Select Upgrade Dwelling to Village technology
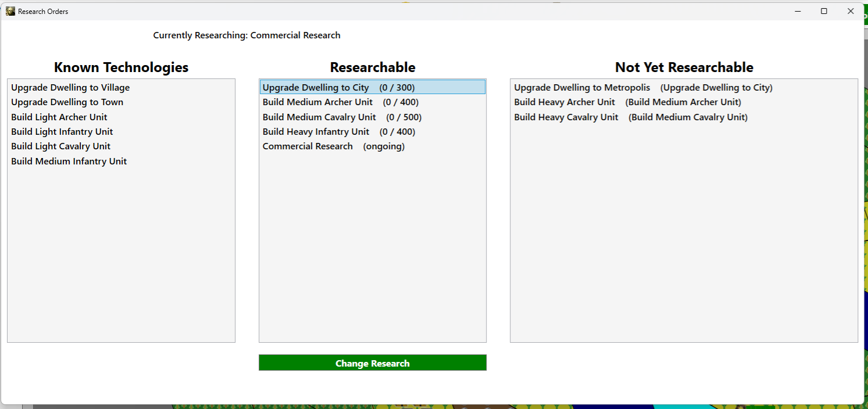The height and width of the screenshot is (409, 868). tap(70, 88)
